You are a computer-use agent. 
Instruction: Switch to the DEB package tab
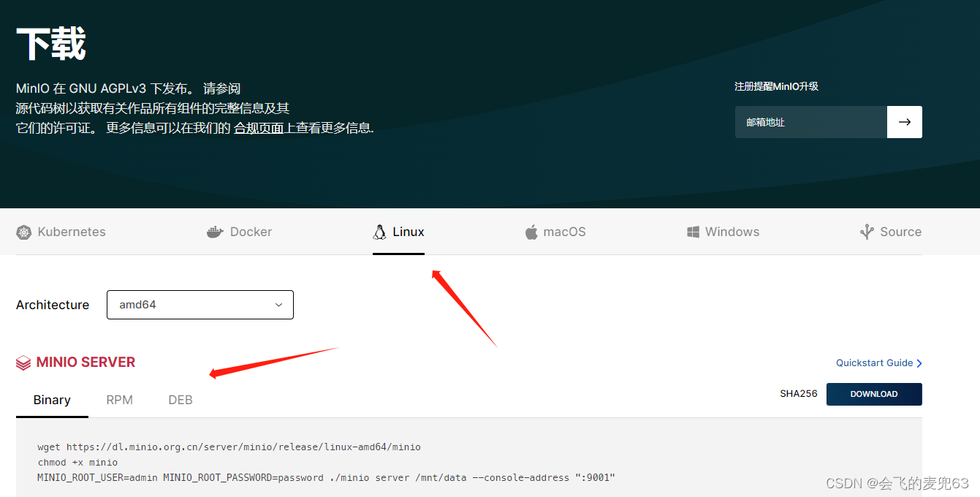(181, 401)
